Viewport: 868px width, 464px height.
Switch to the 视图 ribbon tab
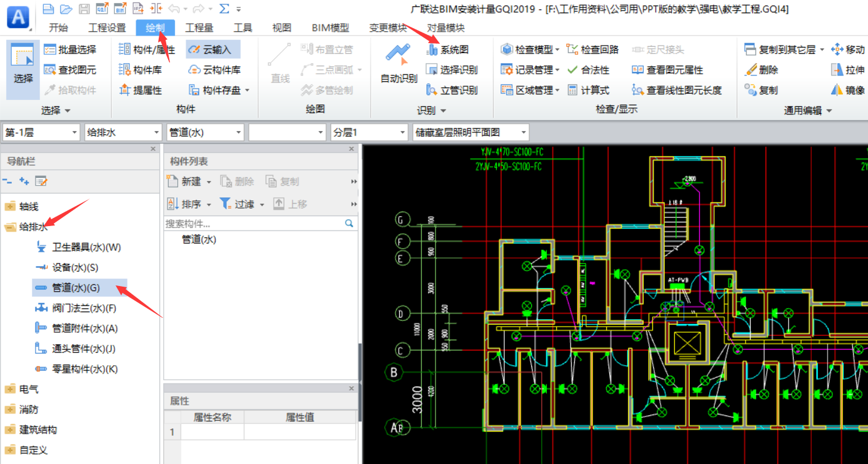[x=282, y=27]
